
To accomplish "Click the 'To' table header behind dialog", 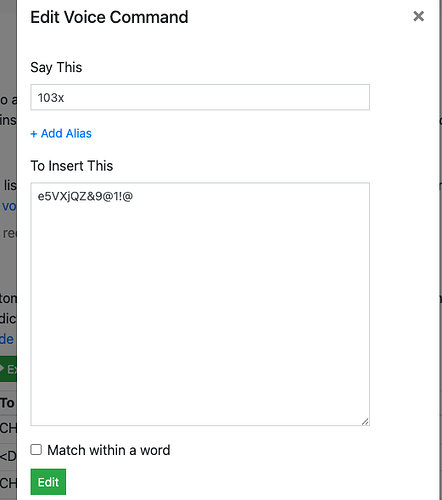I will tap(7, 403).
